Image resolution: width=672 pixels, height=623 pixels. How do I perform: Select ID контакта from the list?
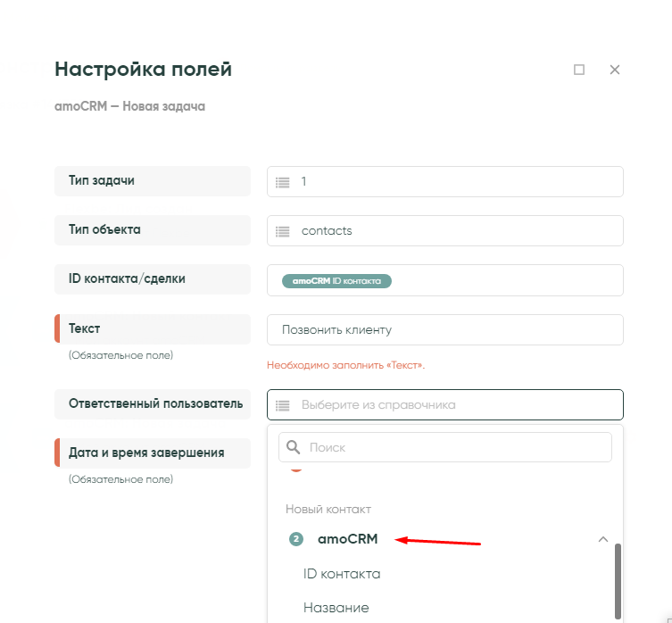click(342, 574)
